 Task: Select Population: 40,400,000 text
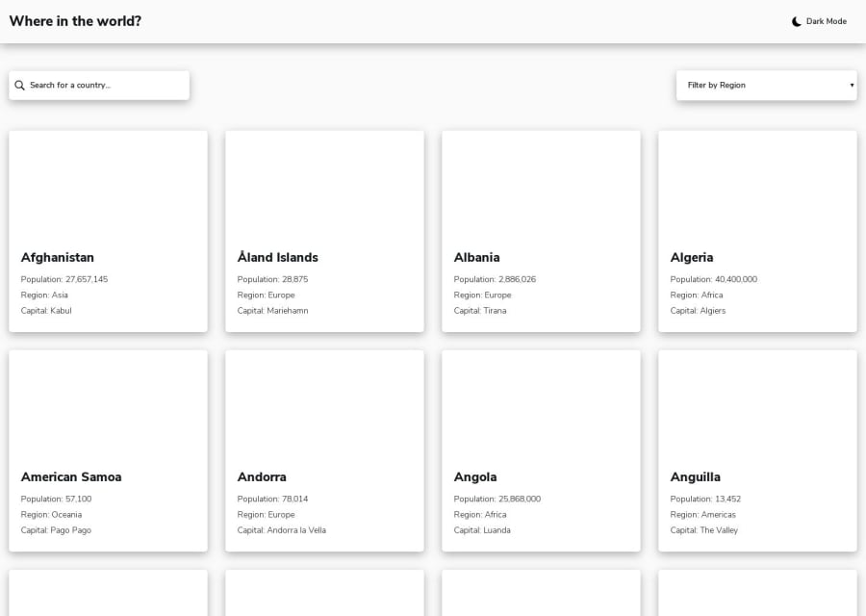pyautogui.click(x=714, y=279)
